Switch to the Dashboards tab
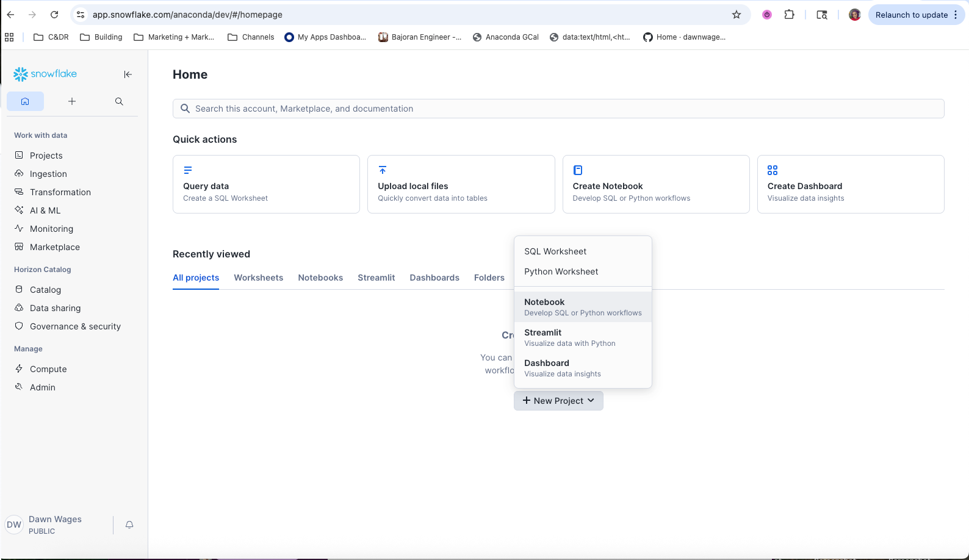The width and height of the screenshot is (969, 560). click(x=434, y=278)
